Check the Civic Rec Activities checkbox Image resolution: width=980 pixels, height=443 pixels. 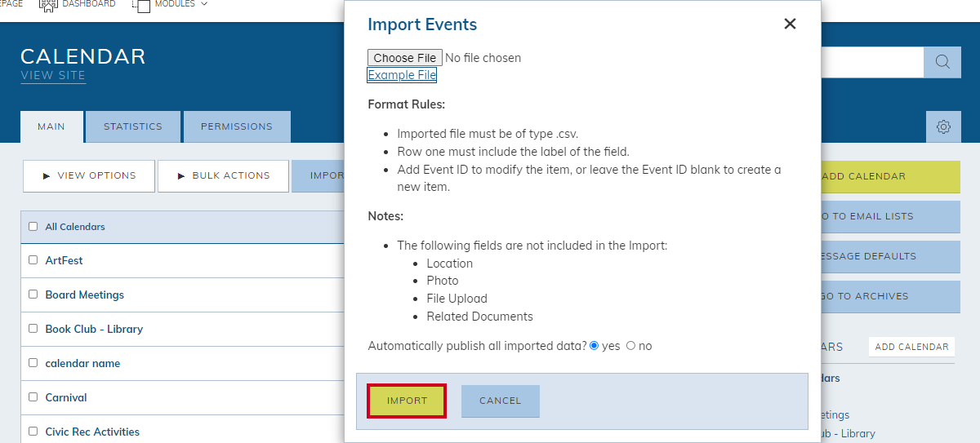point(33,432)
